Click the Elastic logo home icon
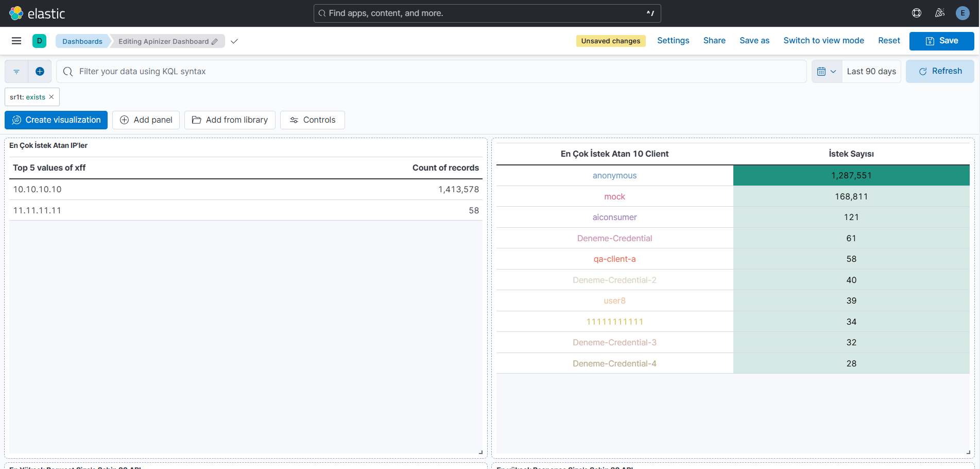The width and height of the screenshot is (980, 469). [16, 13]
